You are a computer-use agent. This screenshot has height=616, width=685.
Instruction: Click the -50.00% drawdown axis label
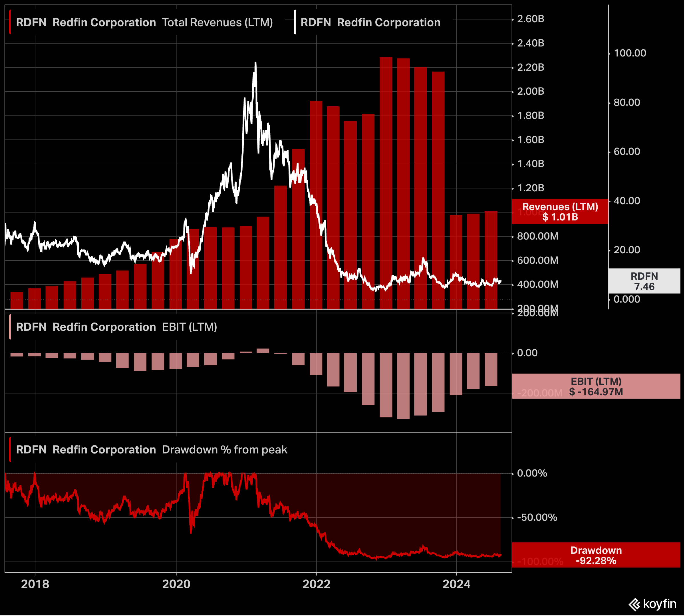click(537, 518)
